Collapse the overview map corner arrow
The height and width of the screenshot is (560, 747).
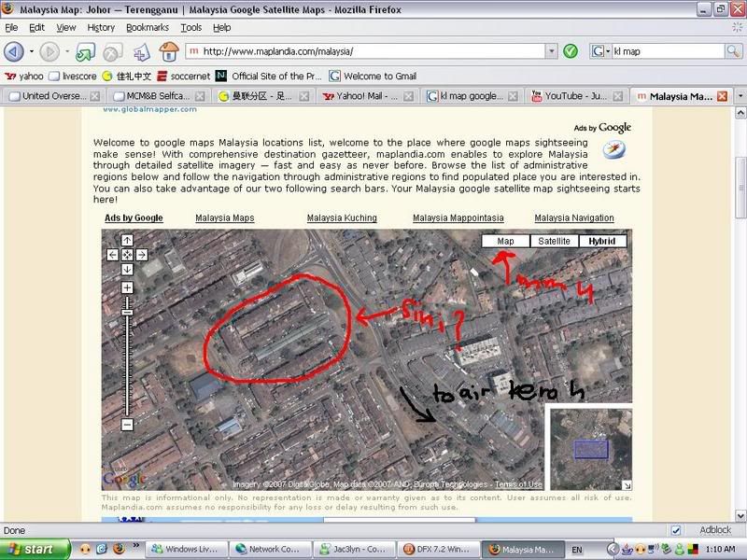[x=627, y=485]
